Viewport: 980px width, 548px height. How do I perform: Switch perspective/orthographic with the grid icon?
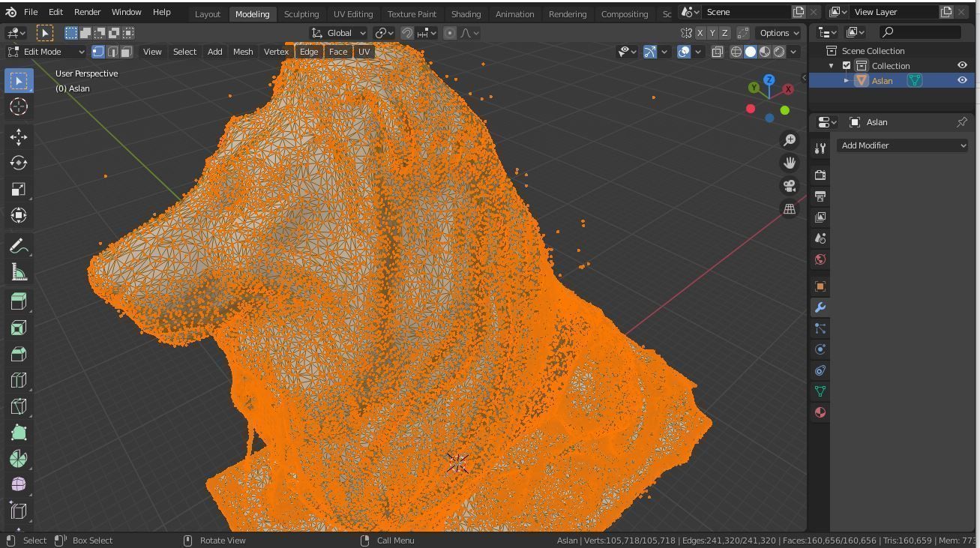coord(790,209)
